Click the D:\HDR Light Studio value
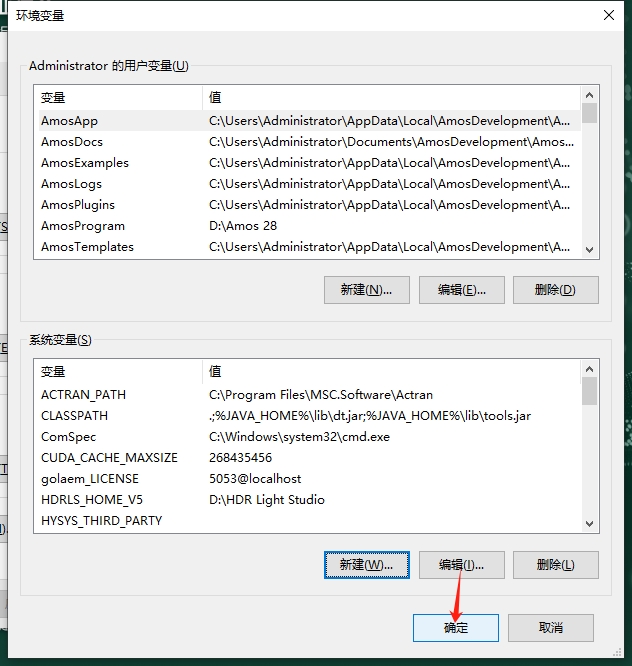Image resolution: width=632 pixels, height=666 pixels. 267,500
